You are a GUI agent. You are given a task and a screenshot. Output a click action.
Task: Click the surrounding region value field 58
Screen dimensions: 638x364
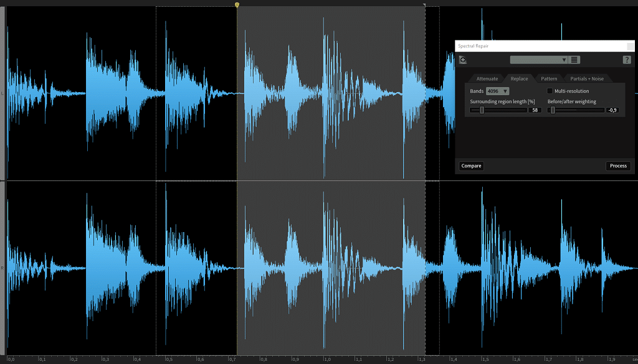(535, 110)
